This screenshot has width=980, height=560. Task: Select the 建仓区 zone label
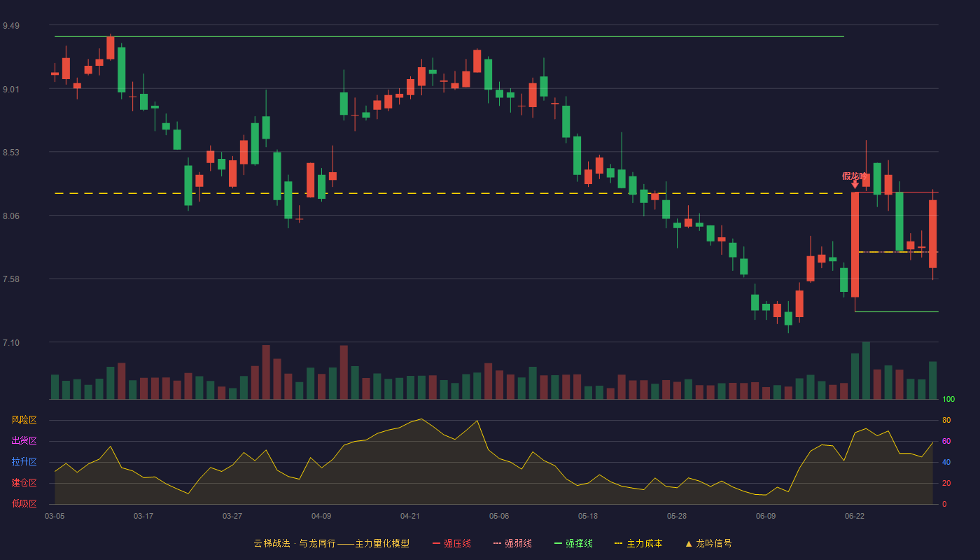click(24, 483)
